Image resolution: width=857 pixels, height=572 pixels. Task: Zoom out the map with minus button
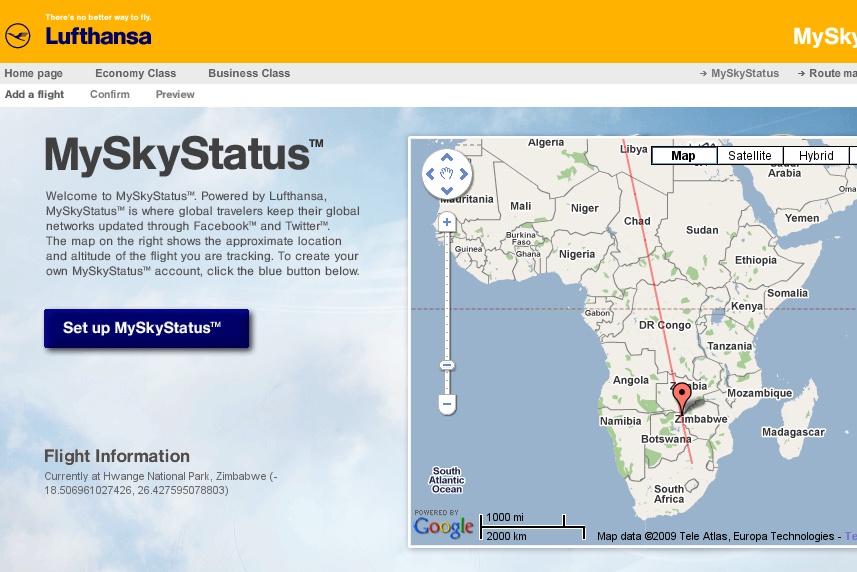click(447, 404)
